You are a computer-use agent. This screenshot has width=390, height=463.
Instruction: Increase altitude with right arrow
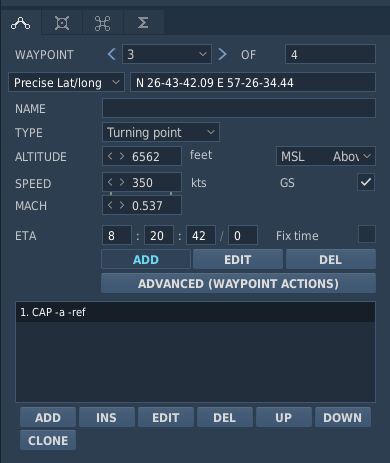click(x=122, y=156)
